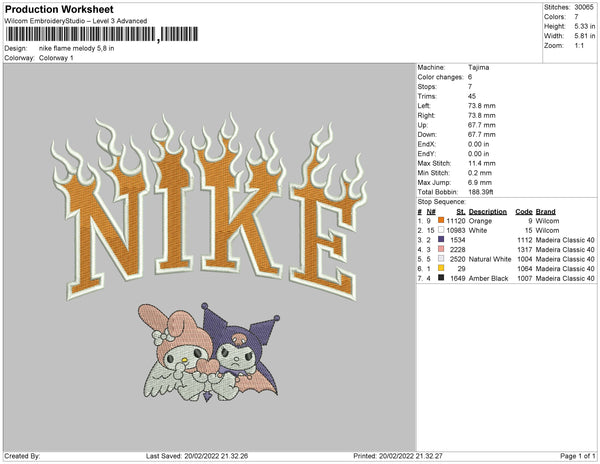Click the 'St.' column header
This screenshot has width=600, height=464.
click(x=461, y=212)
